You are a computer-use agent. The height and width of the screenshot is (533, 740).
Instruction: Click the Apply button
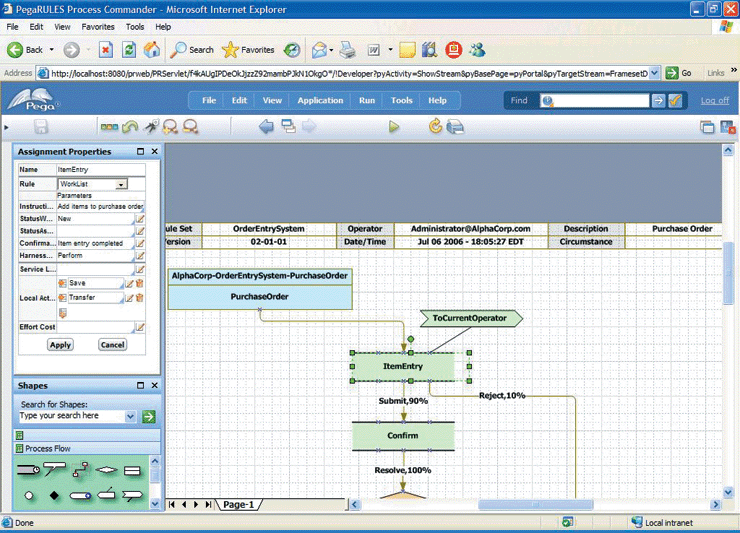tap(60, 345)
